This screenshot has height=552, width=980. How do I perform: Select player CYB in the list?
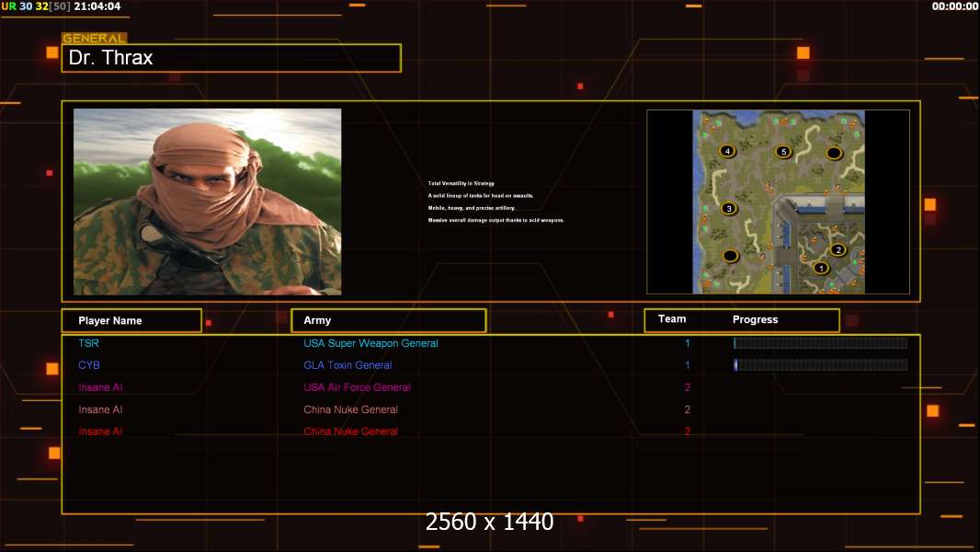[89, 365]
